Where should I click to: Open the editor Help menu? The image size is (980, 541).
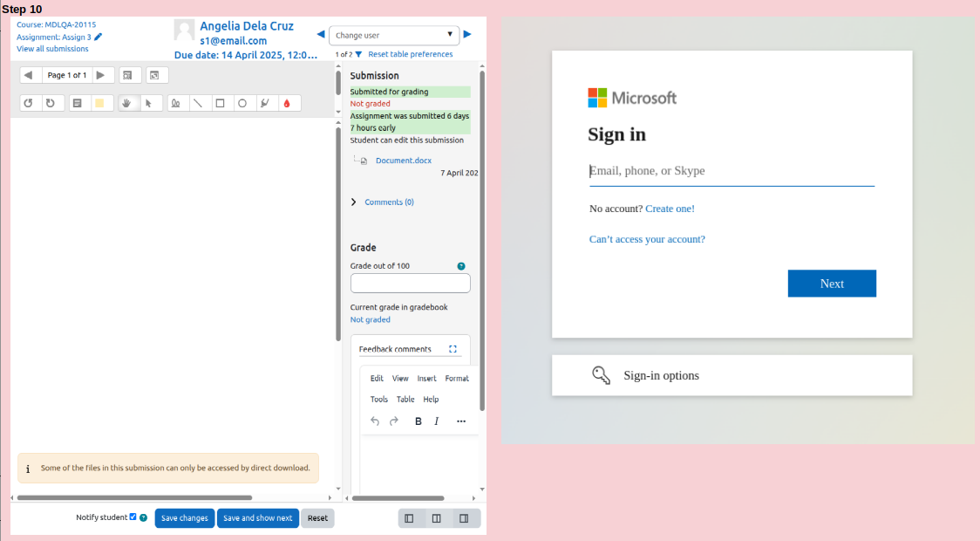pos(431,399)
